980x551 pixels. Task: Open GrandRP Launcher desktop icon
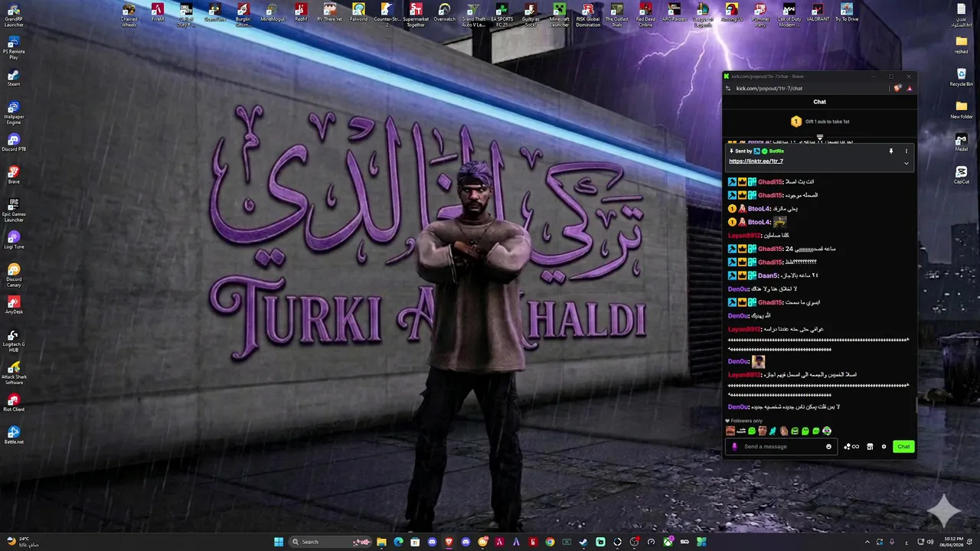(x=14, y=15)
